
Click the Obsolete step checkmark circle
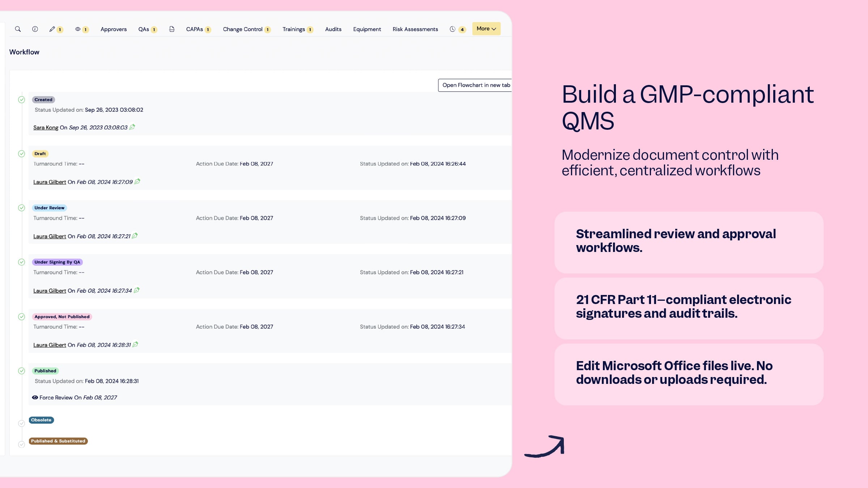tap(22, 423)
